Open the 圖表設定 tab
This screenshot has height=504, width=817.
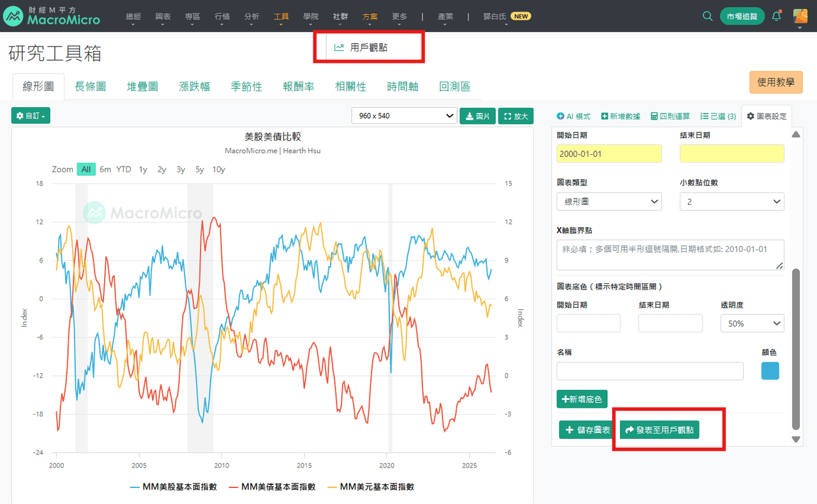tap(767, 116)
